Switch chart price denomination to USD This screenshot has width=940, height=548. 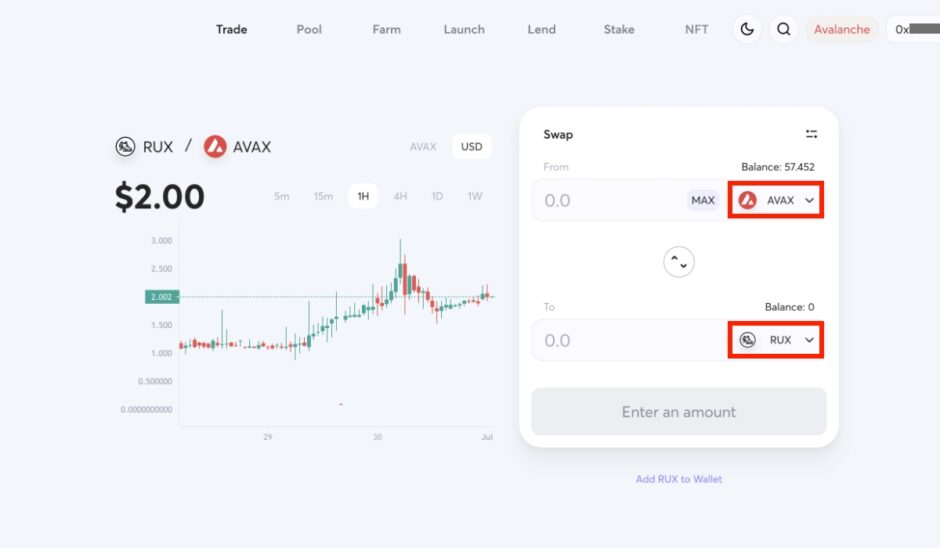pyautogui.click(x=471, y=147)
